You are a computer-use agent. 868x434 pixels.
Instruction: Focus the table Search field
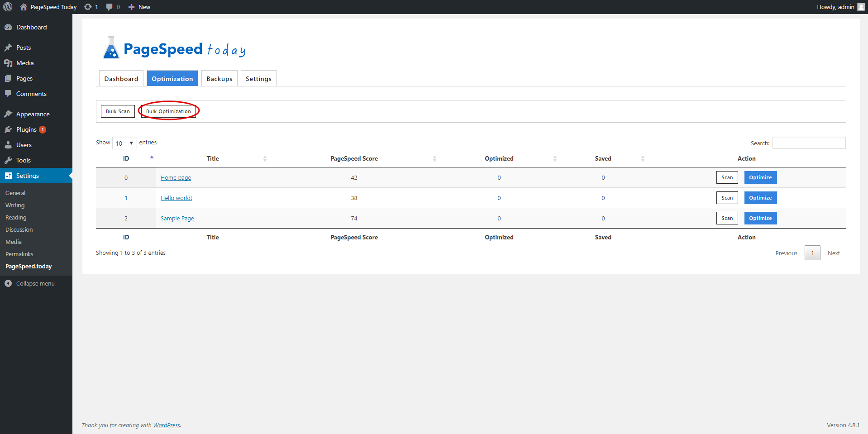809,143
